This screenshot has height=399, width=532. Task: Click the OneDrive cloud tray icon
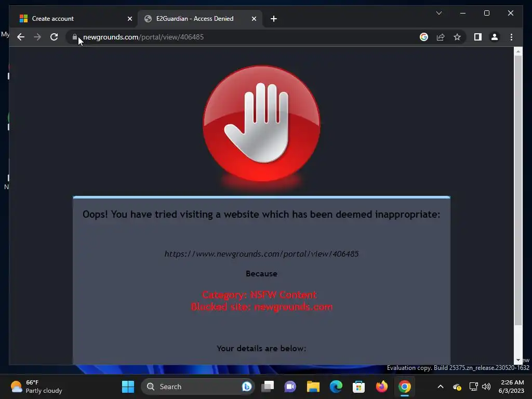[457, 387]
